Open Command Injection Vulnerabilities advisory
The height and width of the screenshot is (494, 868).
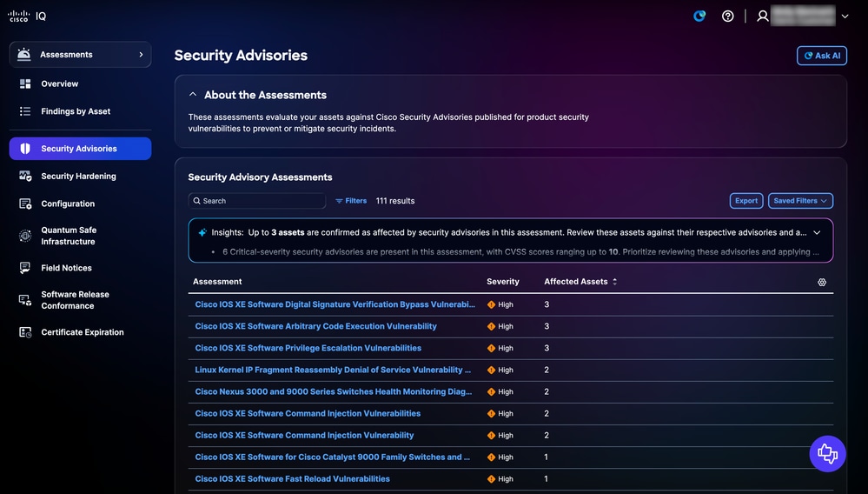click(x=308, y=414)
